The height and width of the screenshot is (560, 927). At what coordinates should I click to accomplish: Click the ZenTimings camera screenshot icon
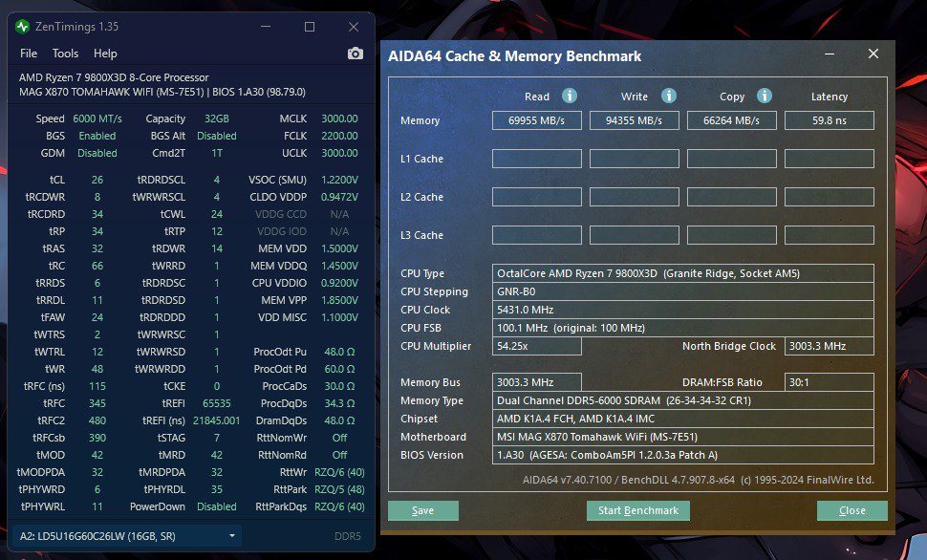pyautogui.click(x=355, y=54)
